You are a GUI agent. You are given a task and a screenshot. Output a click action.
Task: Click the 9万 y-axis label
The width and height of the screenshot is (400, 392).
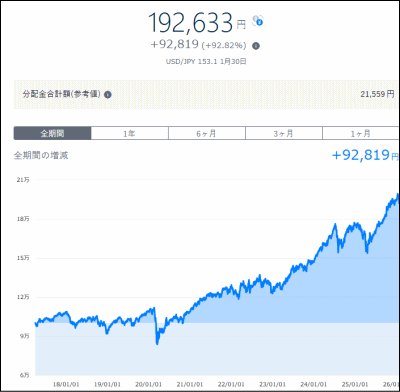click(24, 336)
